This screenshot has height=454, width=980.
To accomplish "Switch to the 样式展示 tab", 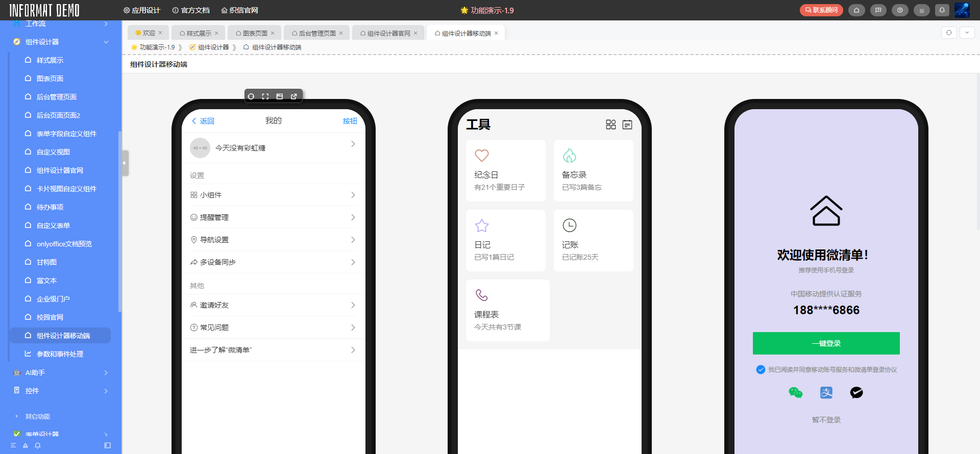I will [199, 33].
